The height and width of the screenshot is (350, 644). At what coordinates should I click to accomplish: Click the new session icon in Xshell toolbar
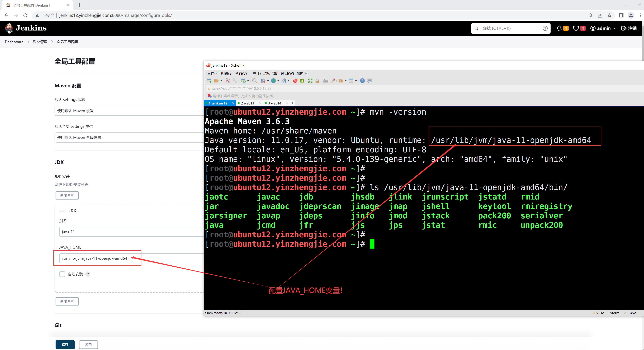209,81
